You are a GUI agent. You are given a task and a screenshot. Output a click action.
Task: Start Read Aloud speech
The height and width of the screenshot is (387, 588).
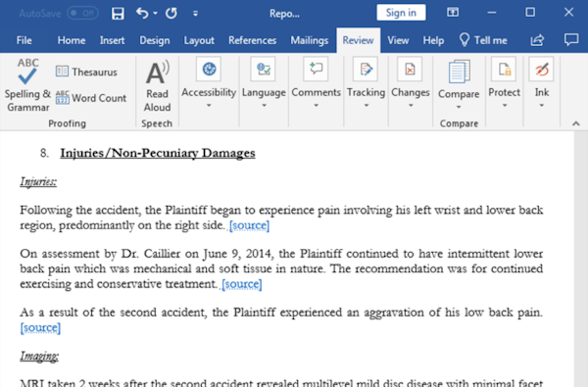(x=157, y=86)
